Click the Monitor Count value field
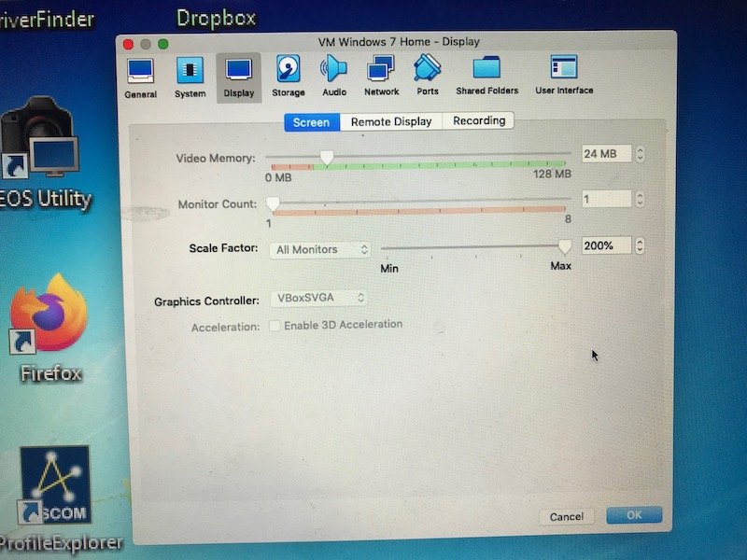 (606, 199)
